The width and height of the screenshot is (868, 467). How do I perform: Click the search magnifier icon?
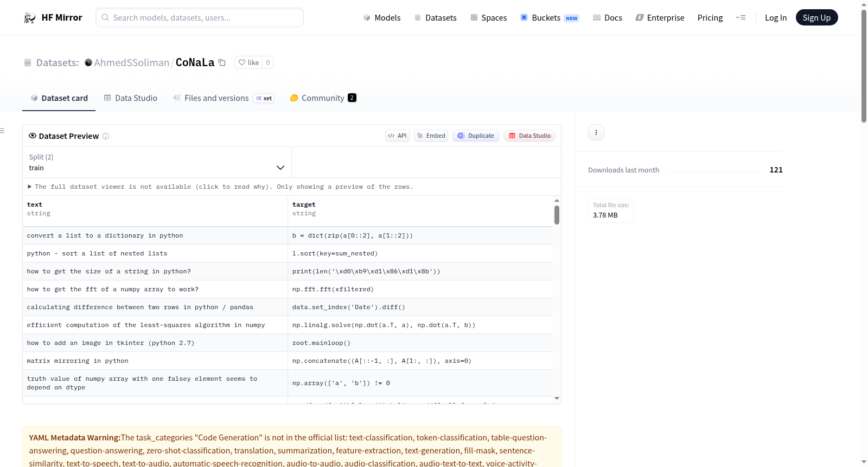point(105,17)
